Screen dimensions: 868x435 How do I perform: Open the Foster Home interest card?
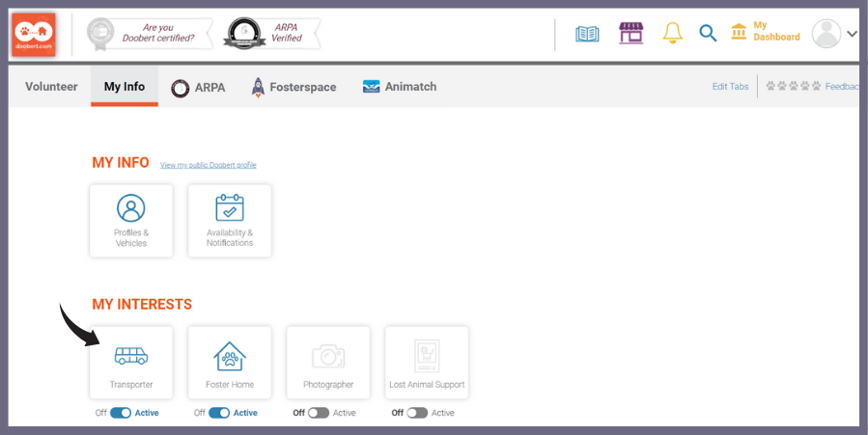(230, 363)
